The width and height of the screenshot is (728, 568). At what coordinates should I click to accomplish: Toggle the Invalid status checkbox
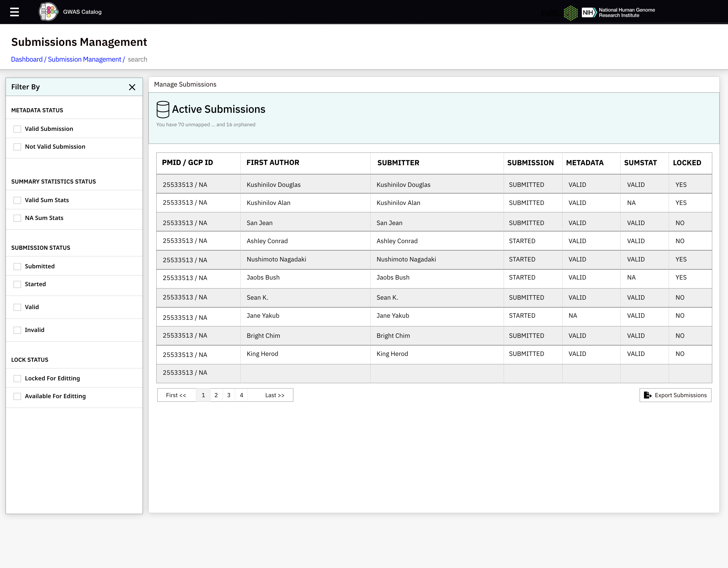click(x=17, y=330)
